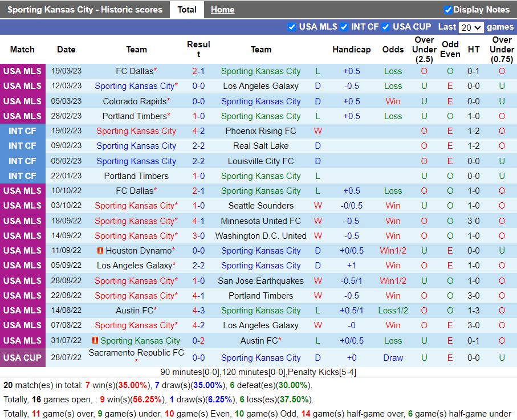This screenshot has height=420, width=517.
Task: Select the Sacramento Republic FC team link
Action: coord(136,353)
